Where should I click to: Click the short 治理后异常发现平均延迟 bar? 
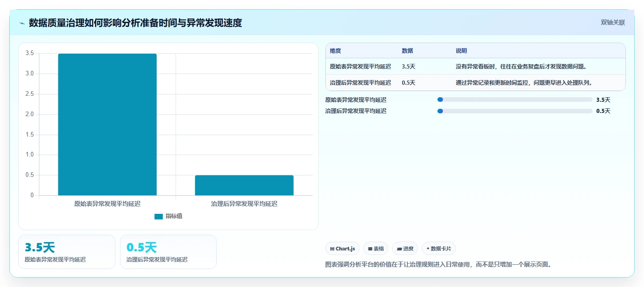coord(244,185)
